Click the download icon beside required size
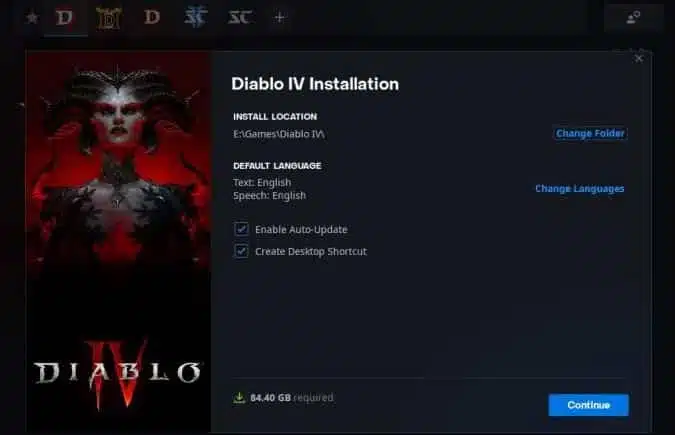675x435 pixels. (x=239, y=398)
